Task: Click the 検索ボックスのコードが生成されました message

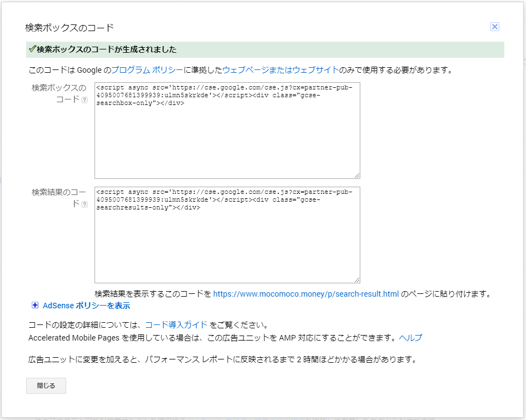Action: click(x=106, y=49)
